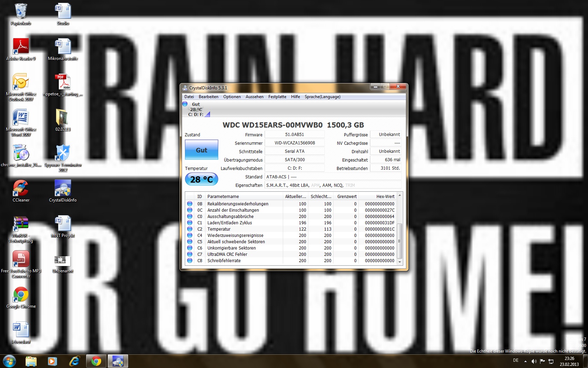Open the Datei menu
588x368 pixels.
pos(189,97)
